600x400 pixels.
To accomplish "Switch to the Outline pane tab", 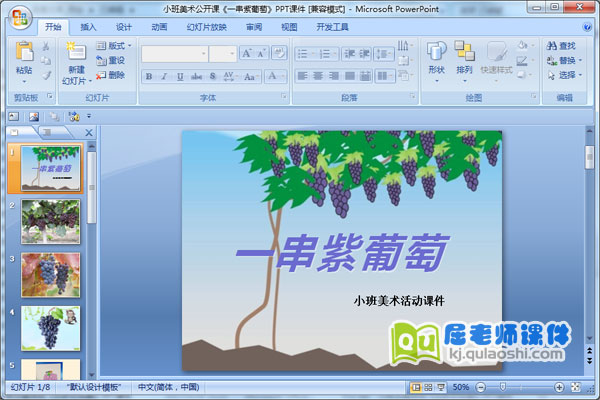I will point(47,132).
